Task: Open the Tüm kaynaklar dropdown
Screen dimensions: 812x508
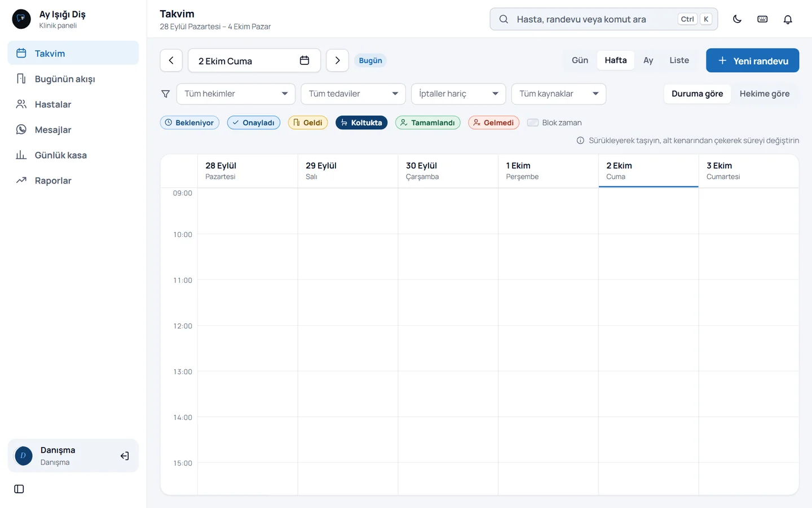Action: pyautogui.click(x=559, y=94)
